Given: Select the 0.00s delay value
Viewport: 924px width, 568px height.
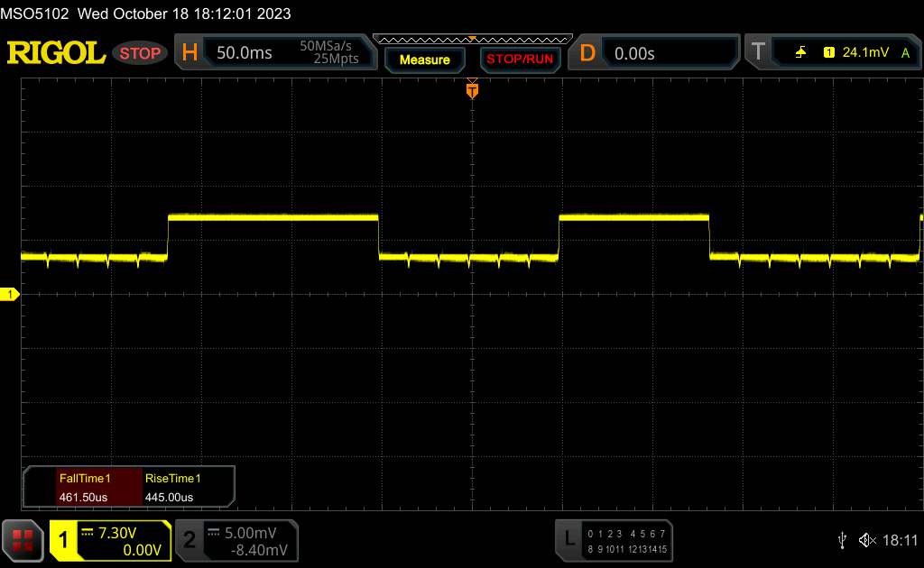Looking at the screenshot, I should [634, 53].
